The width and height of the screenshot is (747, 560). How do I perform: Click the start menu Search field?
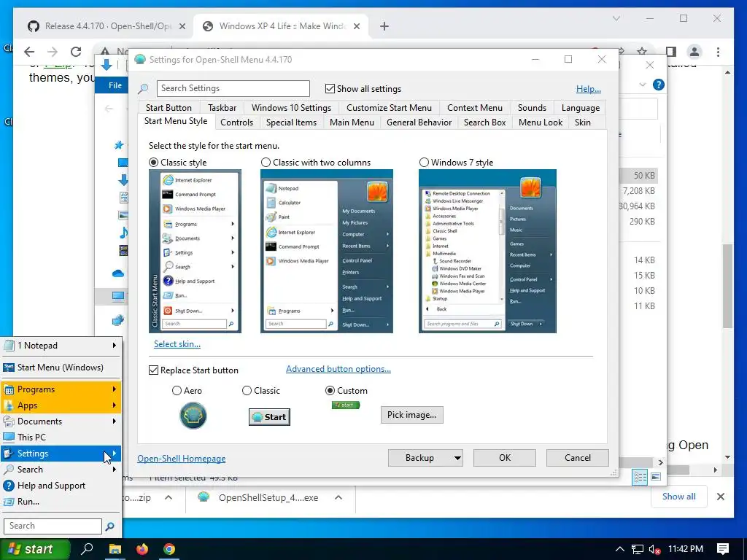point(53,526)
